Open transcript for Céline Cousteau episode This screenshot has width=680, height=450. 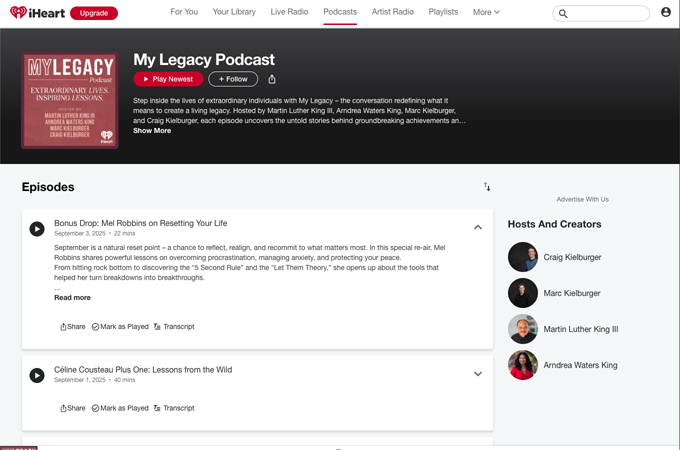pyautogui.click(x=174, y=408)
